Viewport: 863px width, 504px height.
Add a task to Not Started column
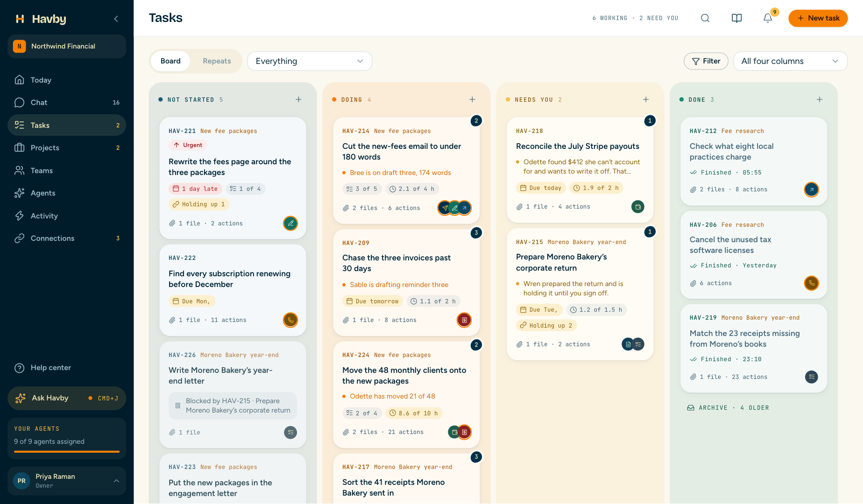tap(298, 99)
